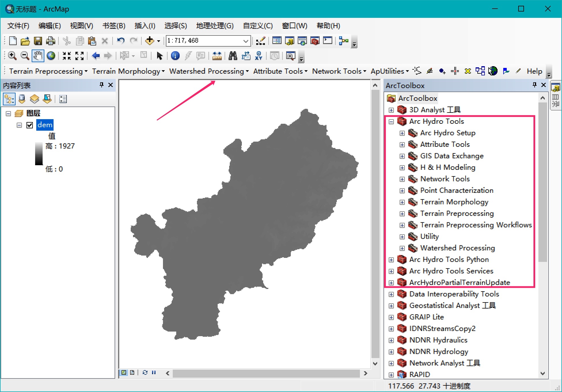The height and width of the screenshot is (392, 562).
Task: Open the Find binoculars tool
Action: 233,56
